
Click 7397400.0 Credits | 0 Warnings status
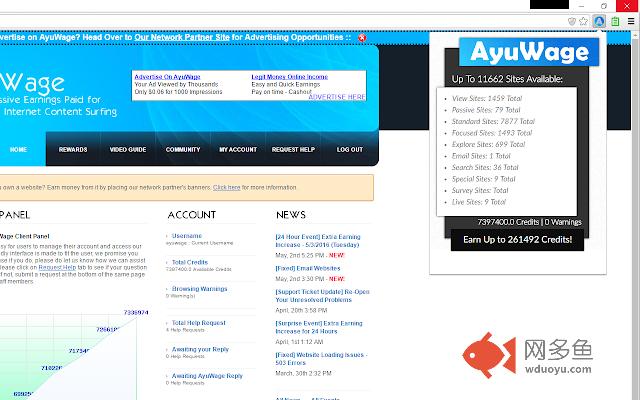point(529,222)
